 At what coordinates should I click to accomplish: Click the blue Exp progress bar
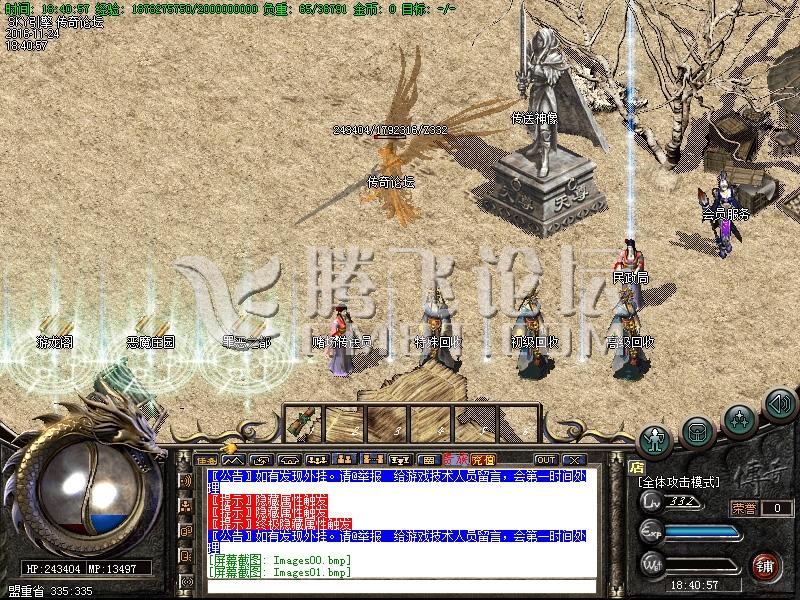[701, 533]
